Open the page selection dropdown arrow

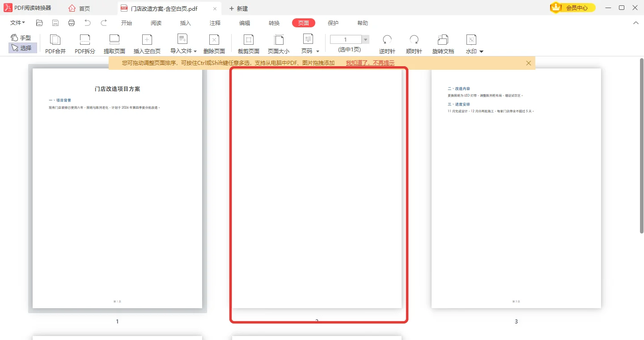coord(365,39)
